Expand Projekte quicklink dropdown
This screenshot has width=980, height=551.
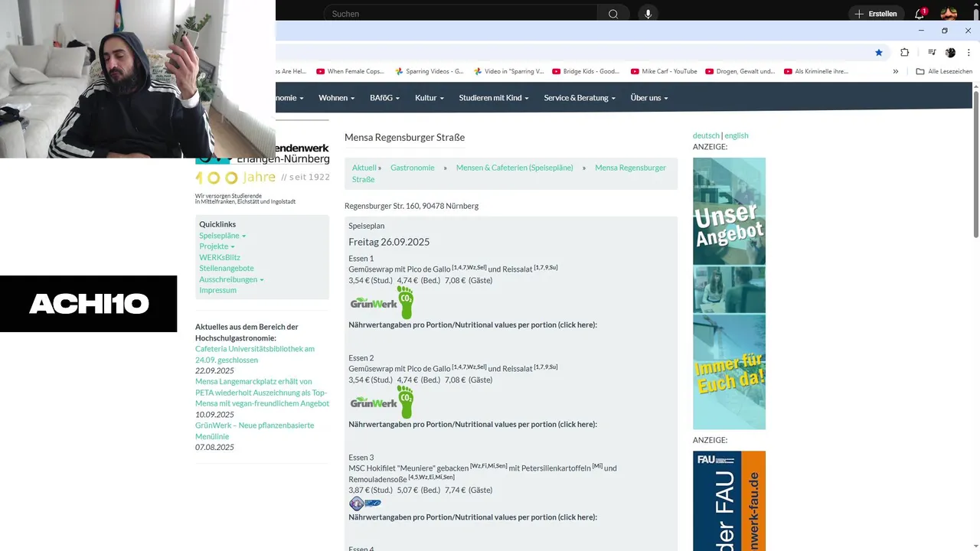click(x=217, y=246)
